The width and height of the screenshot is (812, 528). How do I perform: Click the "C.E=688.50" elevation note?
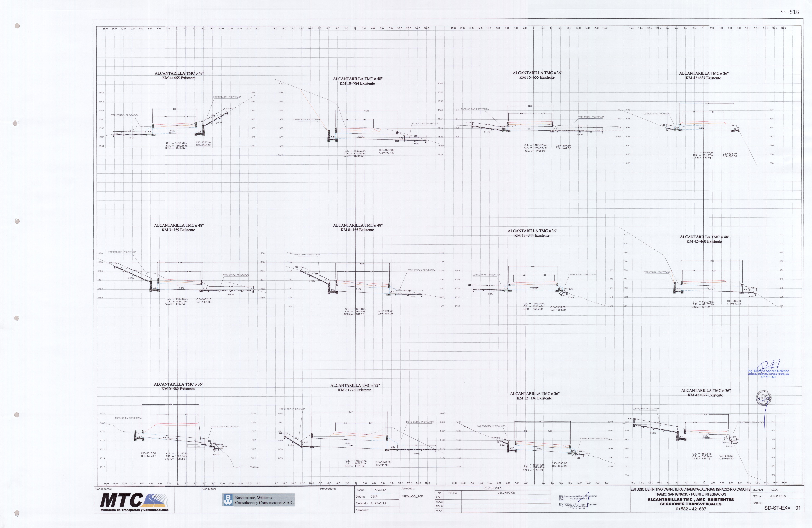[726, 456]
